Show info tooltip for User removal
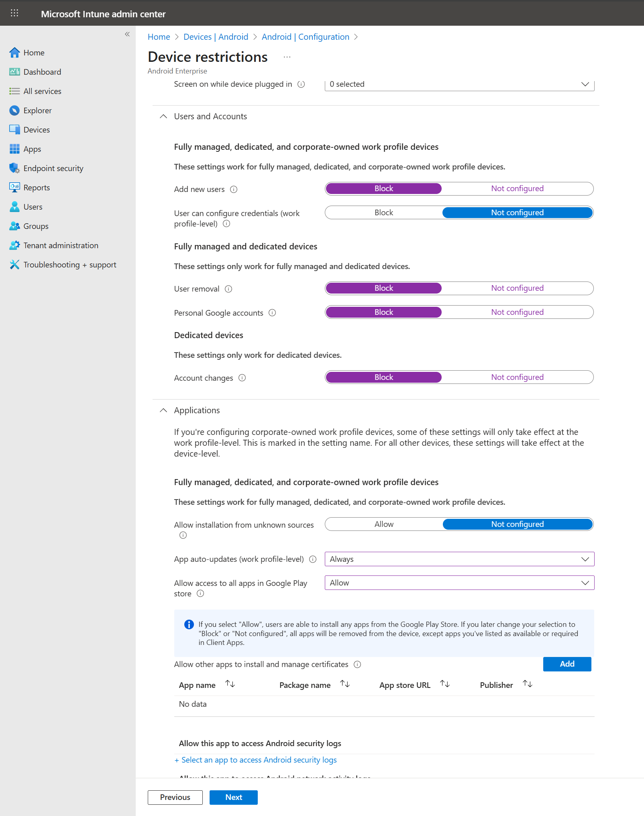644x816 pixels. point(228,289)
